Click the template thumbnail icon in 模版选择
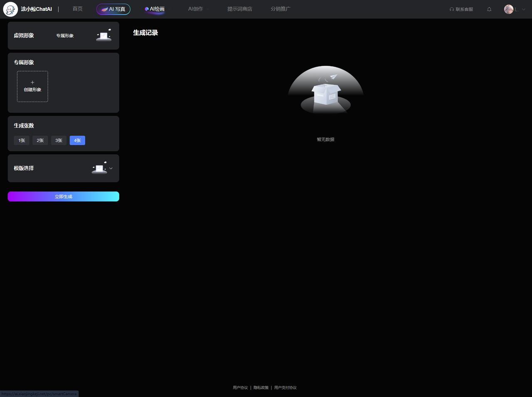The image size is (532, 397). pyautogui.click(x=99, y=168)
